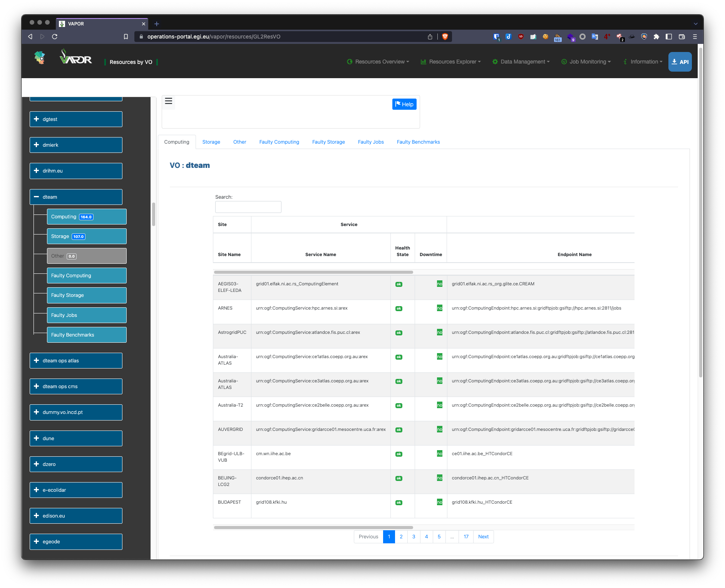Viewport: 725px width, 588px height.
Task: Open the Storage tab in the results panel
Action: pyautogui.click(x=211, y=142)
